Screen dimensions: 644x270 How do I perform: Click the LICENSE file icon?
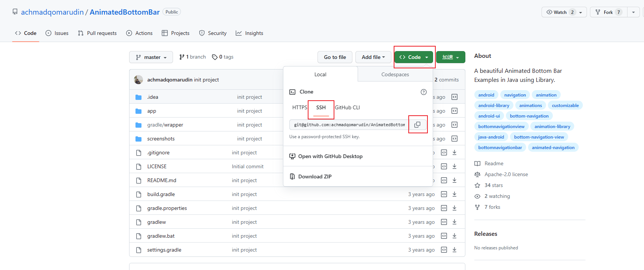point(138,166)
